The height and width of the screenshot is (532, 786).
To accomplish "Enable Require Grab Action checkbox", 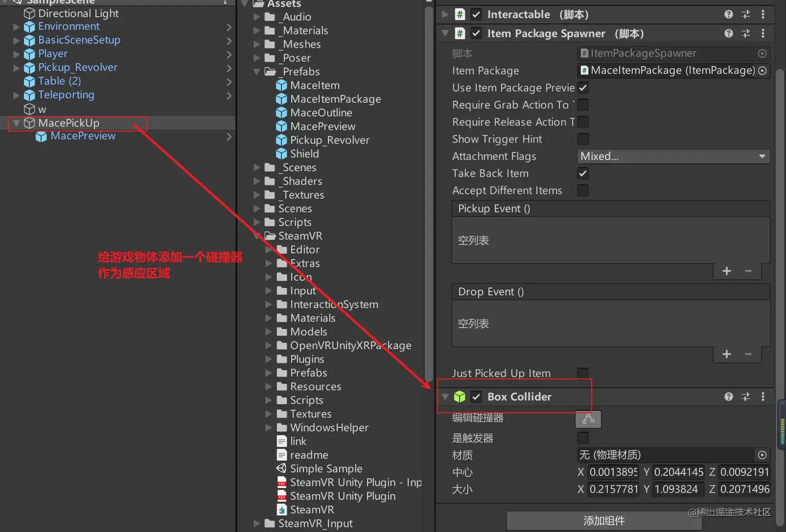I will point(583,105).
